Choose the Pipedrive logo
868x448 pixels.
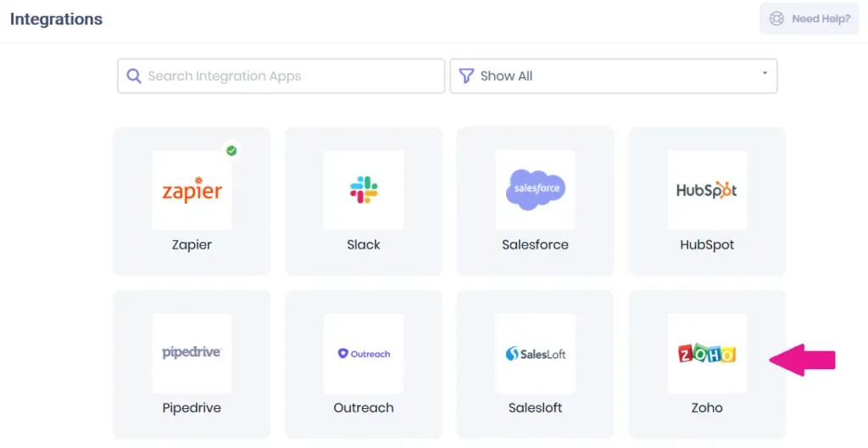coord(192,353)
